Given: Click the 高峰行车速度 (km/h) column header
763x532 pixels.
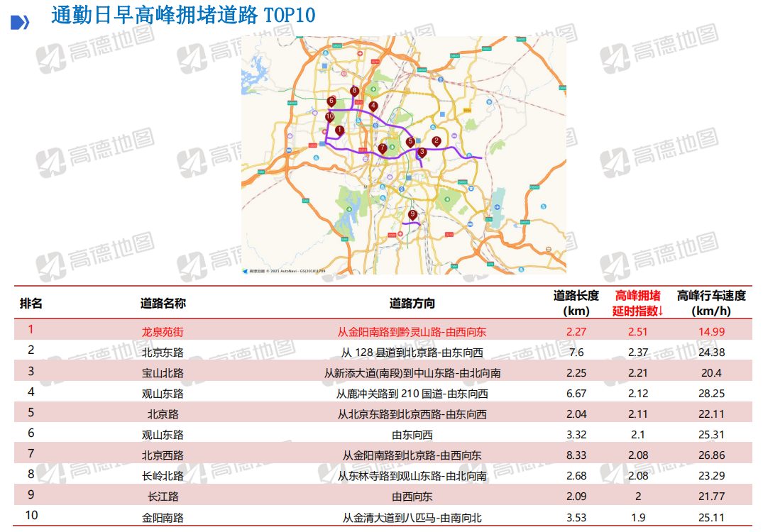Looking at the screenshot, I should point(711,303).
